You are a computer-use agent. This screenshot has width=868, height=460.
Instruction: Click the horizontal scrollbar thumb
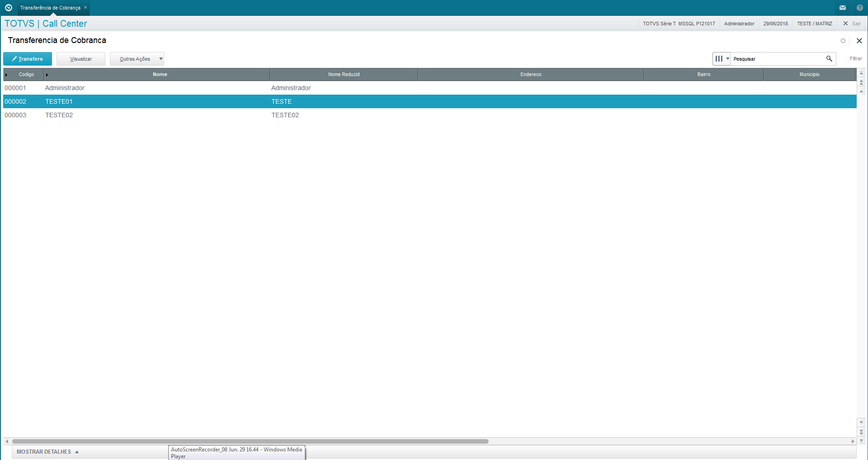coord(250,441)
